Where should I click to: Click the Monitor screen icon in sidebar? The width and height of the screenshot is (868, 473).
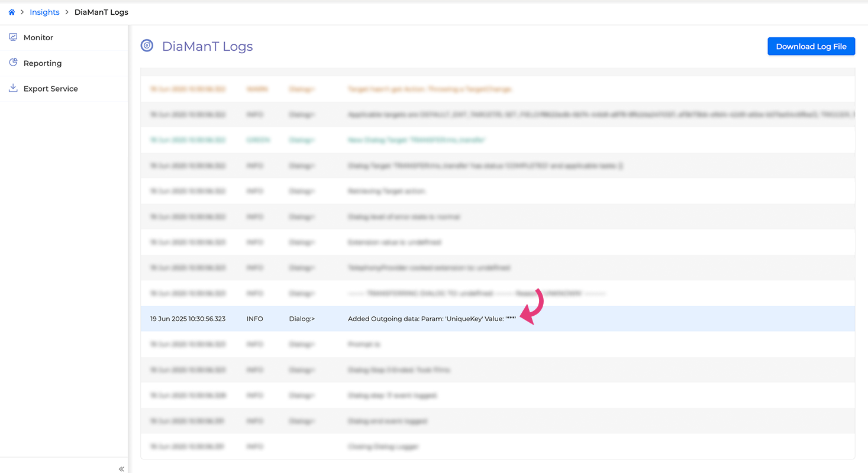coord(13,37)
